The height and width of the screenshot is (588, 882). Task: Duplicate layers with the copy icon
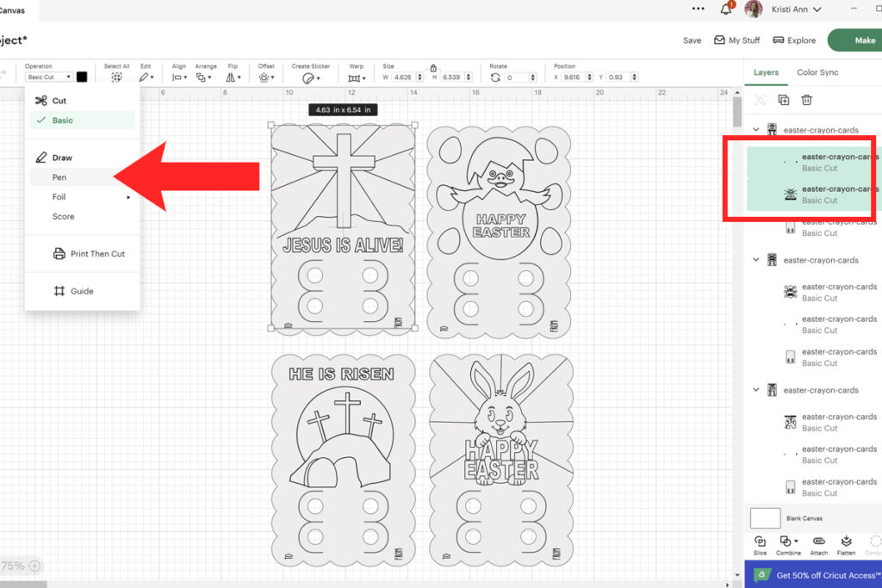pyautogui.click(x=782, y=100)
